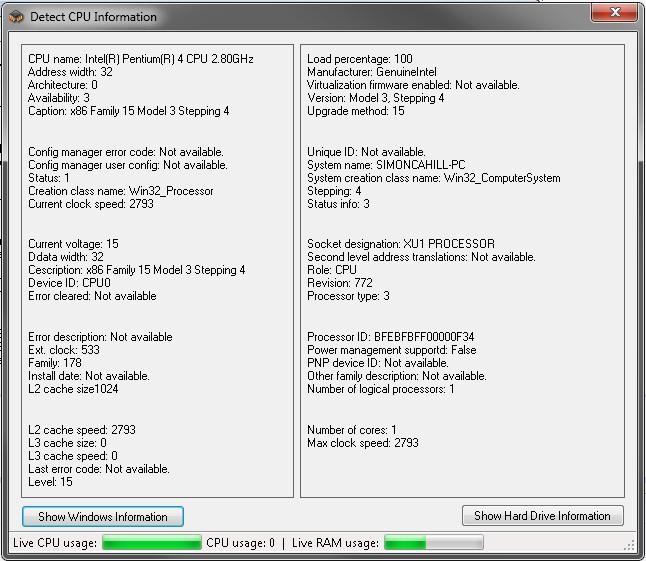Click the Live RAM usage progress bar

point(434,542)
